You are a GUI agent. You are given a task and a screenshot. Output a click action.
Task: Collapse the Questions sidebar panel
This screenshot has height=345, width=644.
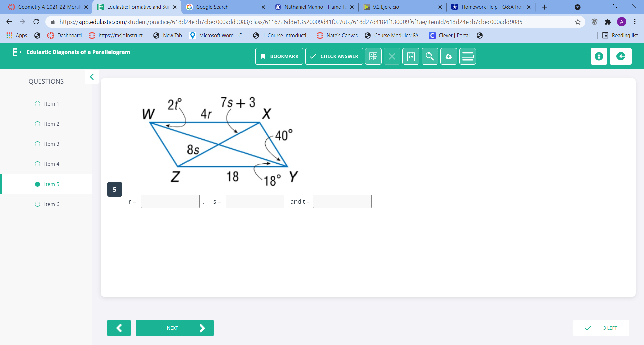click(x=92, y=77)
